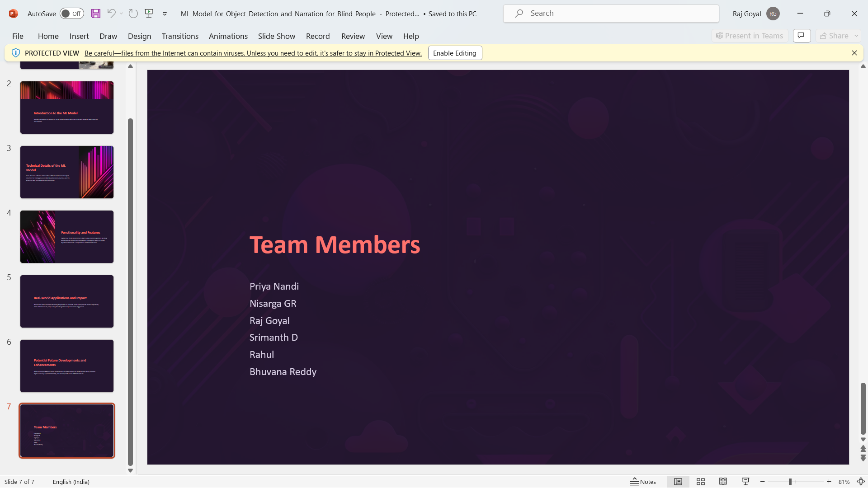Image resolution: width=868 pixels, height=488 pixels.
Task: Open Reading View from status bar
Action: [723, 482]
